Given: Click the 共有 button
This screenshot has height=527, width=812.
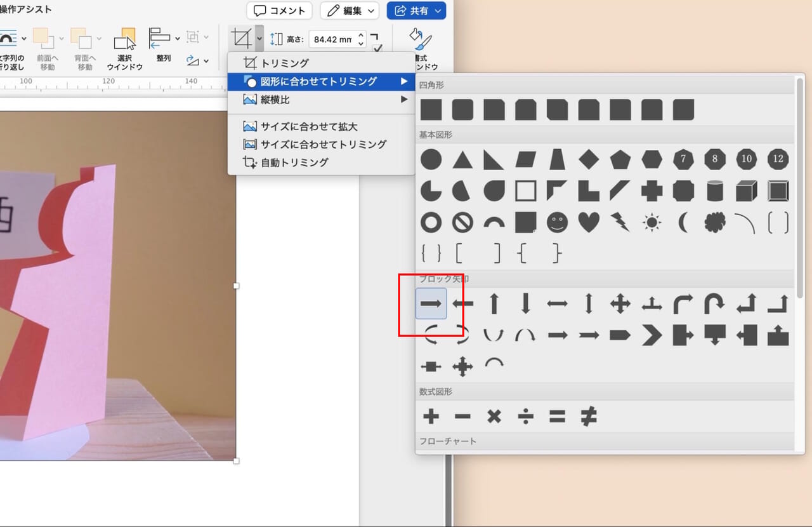Looking at the screenshot, I should (416, 10).
